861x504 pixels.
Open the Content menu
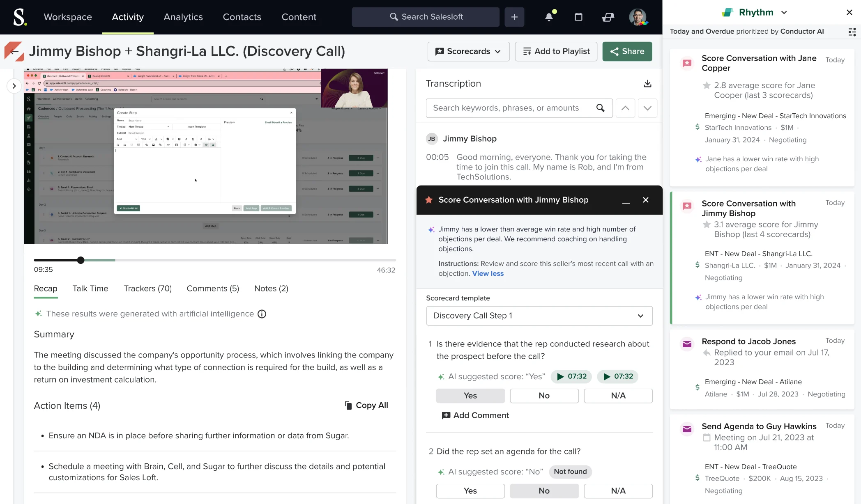(x=299, y=17)
